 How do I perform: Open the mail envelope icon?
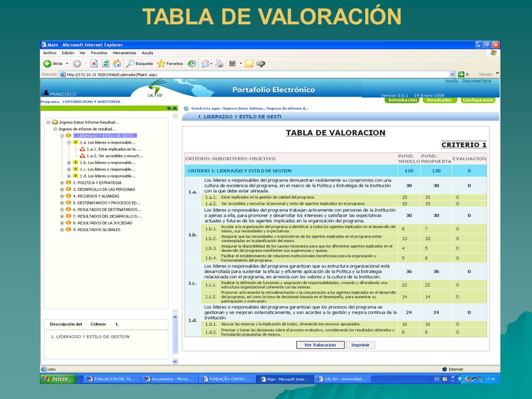click(205, 63)
